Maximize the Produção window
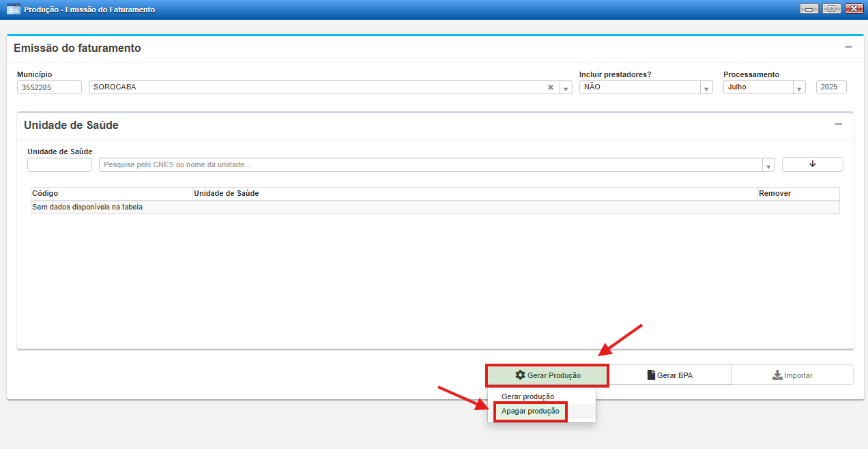Image resolution: width=868 pixels, height=449 pixels. click(830, 9)
